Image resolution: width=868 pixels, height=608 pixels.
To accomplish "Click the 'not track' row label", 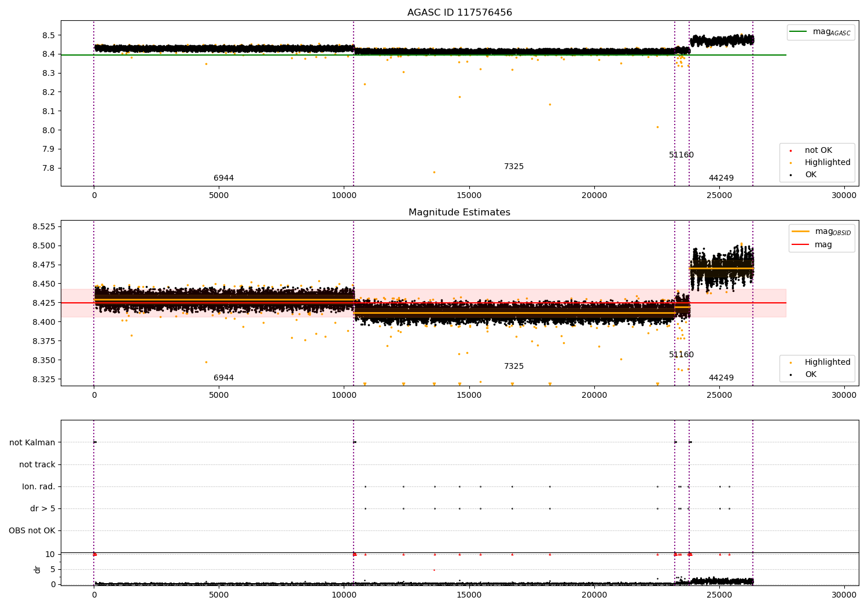I will pos(37,465).
